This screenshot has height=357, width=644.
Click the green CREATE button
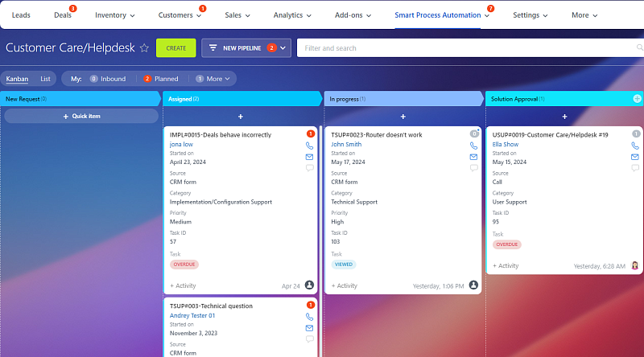click(x=175, y=48)
